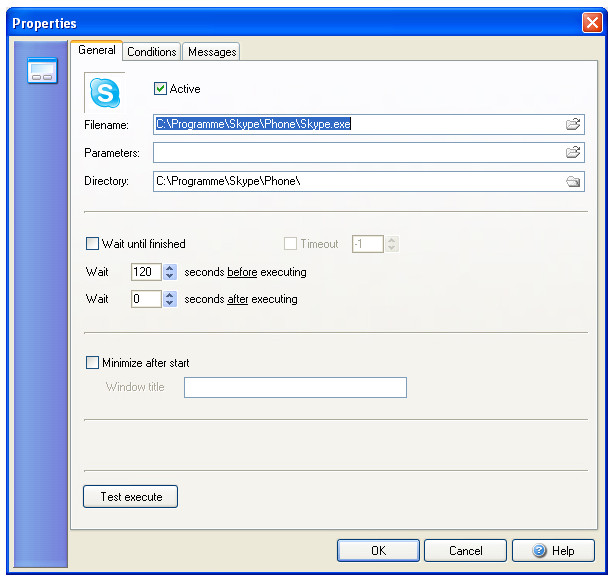This screenshot has height=581, width=613.
Task: Click the sidebar window properties icon
Action: 42,71
